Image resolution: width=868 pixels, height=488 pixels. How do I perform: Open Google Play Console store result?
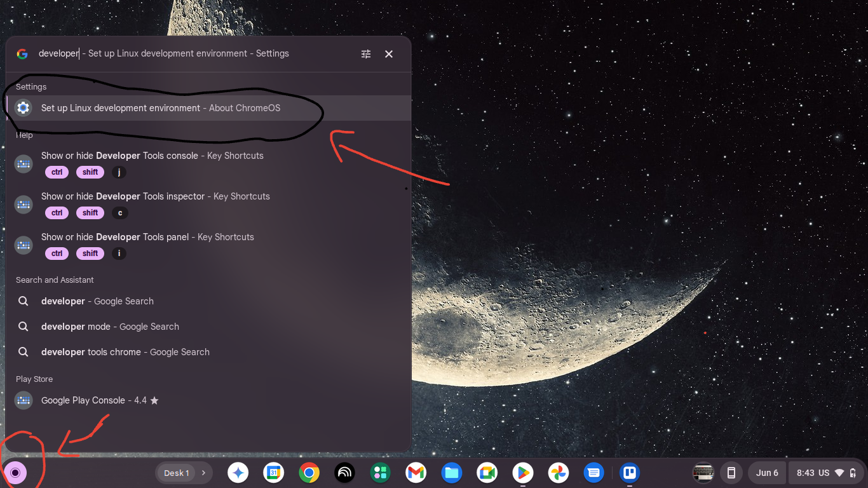(208, 400)
